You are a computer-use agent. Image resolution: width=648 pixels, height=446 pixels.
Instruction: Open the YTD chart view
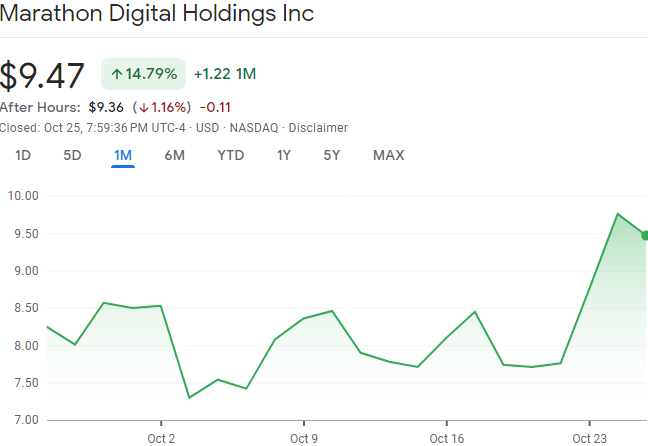pyautogui.click(x=231, y=155)
